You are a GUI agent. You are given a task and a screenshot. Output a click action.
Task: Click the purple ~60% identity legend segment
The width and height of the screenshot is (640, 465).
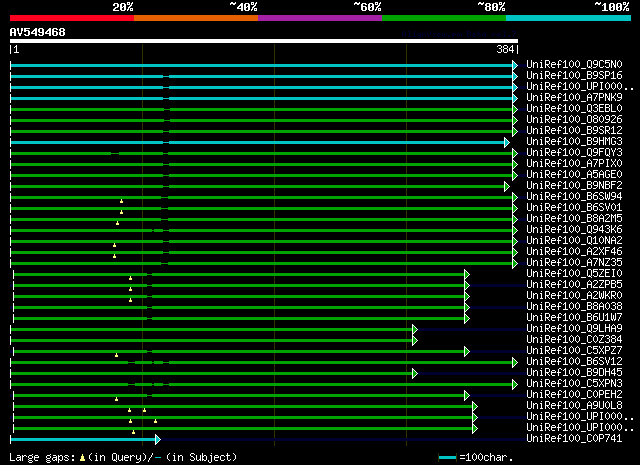pyautogui.click(x=320, y=18)
